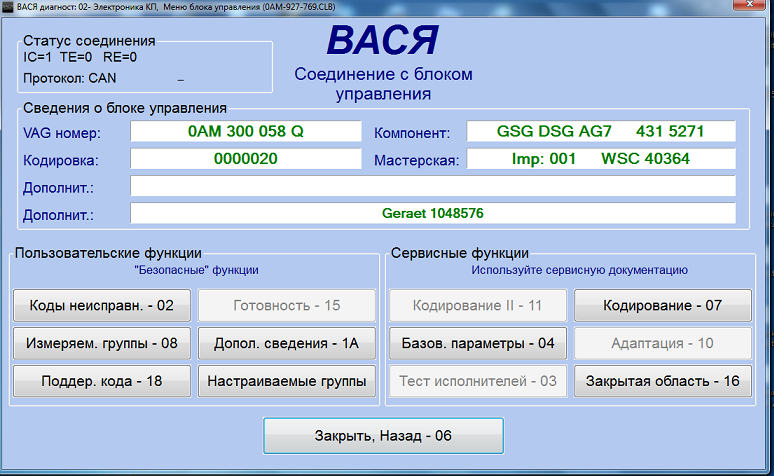Click the 'Пользовательские функции' group title

click(x=108, y=253)
